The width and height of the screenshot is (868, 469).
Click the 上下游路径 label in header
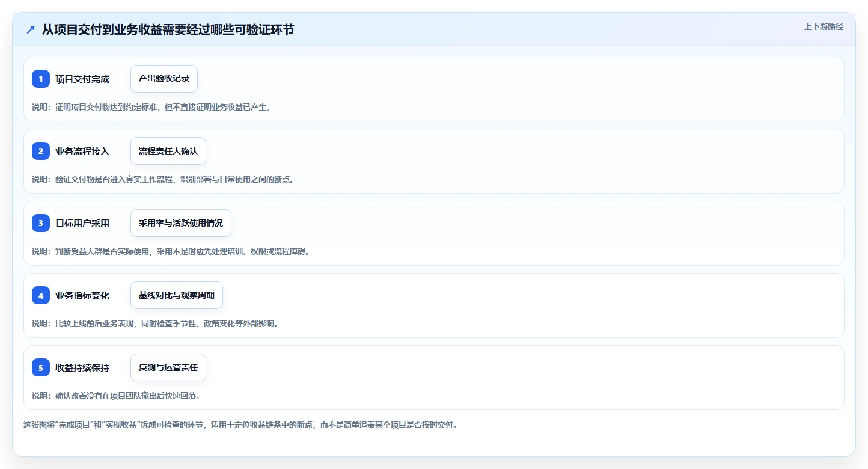click(x=824, y=26)
